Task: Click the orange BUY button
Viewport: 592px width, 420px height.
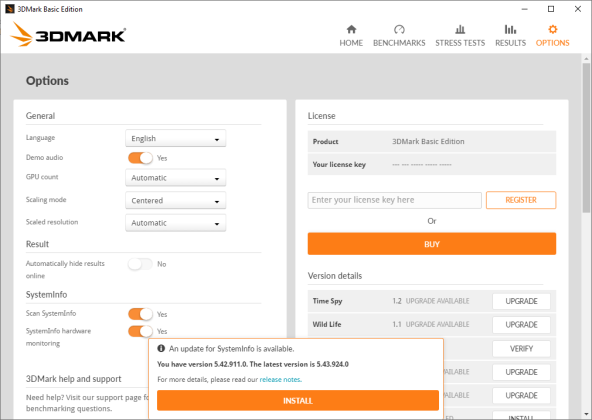Action: (432, 244)
